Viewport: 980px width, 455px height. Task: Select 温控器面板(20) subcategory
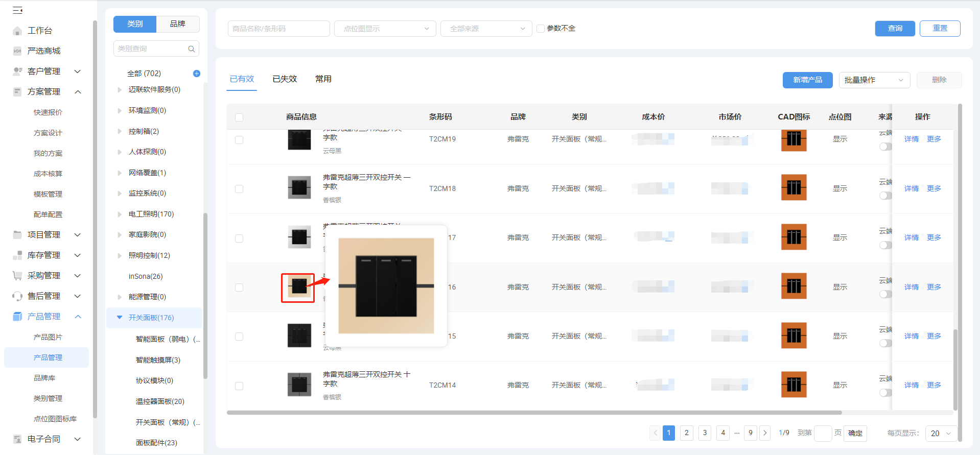(160, 401)
